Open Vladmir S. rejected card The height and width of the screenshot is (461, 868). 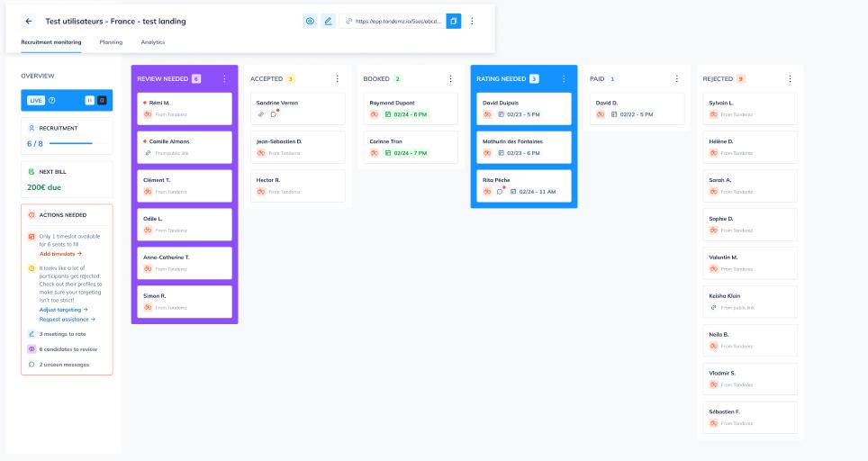tap(750, 379)
